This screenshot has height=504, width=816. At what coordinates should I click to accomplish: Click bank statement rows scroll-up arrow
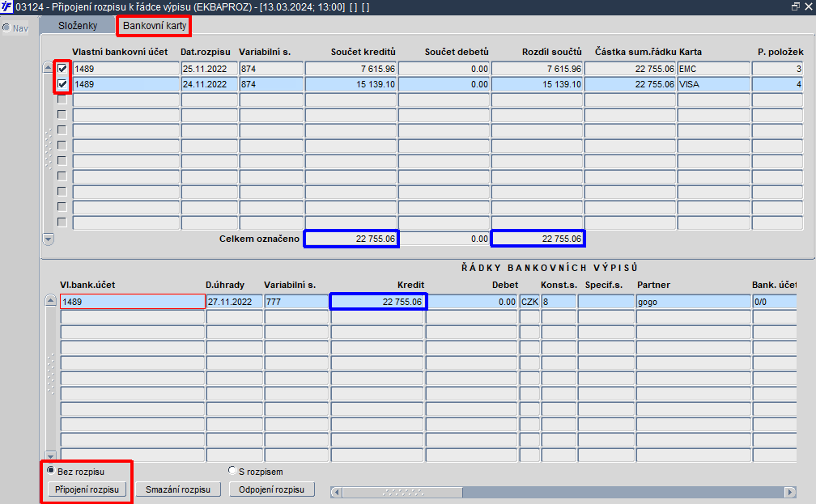point(50,301)
